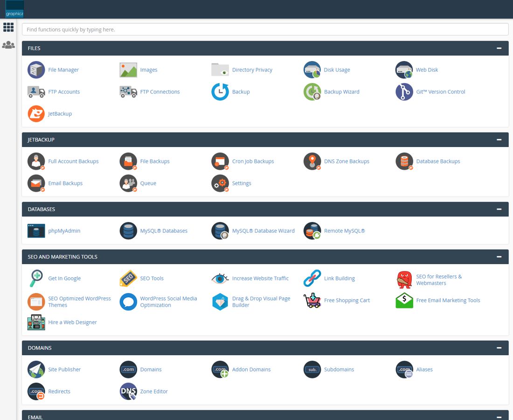
Task: Collapse the JETBACKUP section
Action: pyautogui.click(x=499, y=139)
